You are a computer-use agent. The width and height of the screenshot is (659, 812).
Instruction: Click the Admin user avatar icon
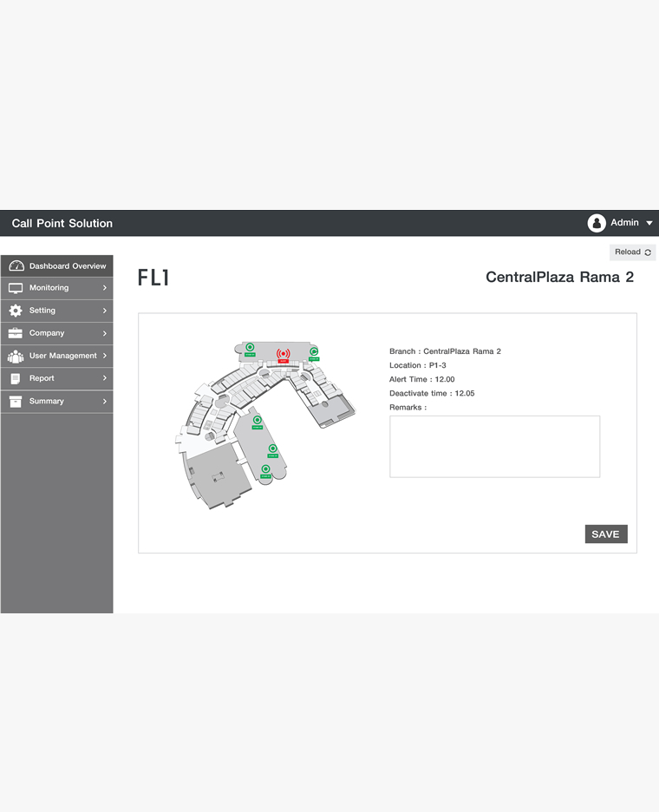597,223
